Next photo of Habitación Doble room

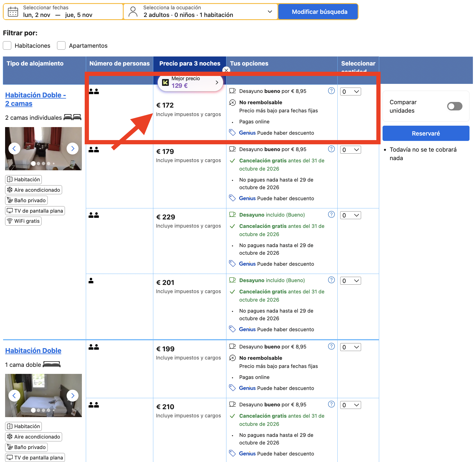pyautogui.click(x=73, y=396)
